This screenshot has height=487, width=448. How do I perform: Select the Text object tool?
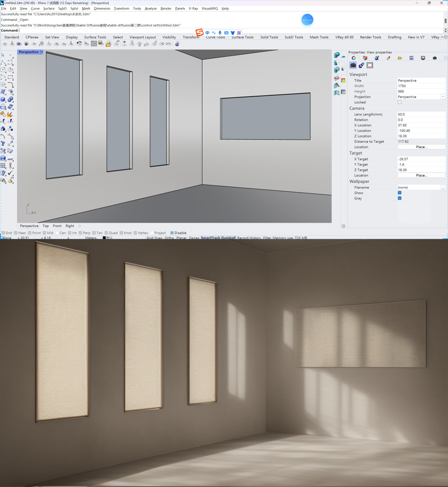click(x=3, y=144)
